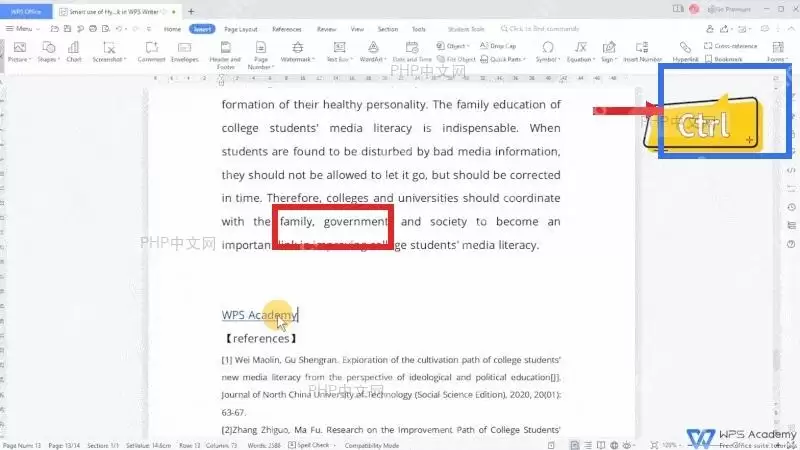Click the page-fit zoom icon in status bar
This screenshot has height=450, width=800.
point(654,445)
